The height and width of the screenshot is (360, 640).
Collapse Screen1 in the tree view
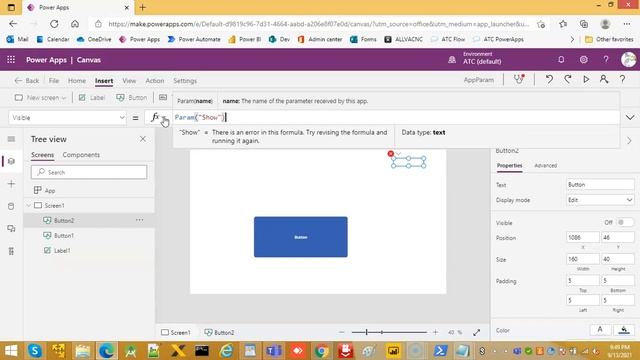(29, 205)
